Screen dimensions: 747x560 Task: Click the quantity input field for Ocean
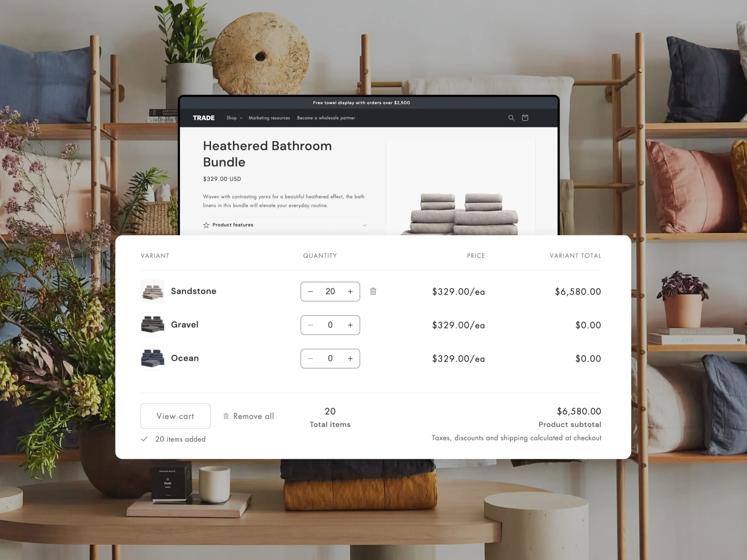pos(330,358)
